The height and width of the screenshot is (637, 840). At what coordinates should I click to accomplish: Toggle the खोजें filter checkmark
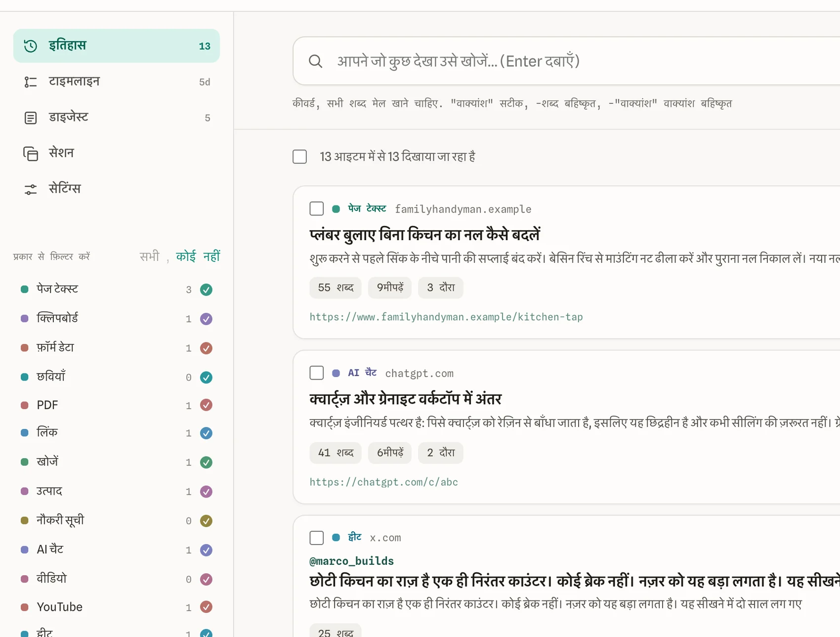[x=206, y=462]
